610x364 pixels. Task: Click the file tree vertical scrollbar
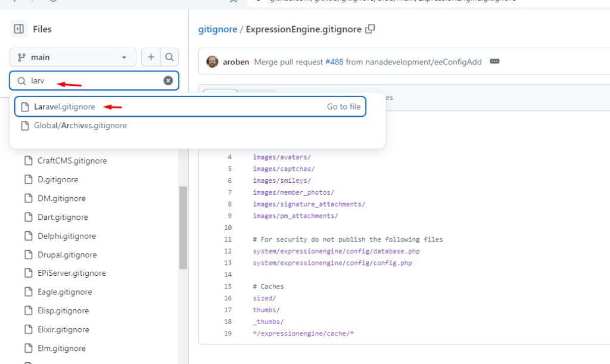click(x=183, y=226)
